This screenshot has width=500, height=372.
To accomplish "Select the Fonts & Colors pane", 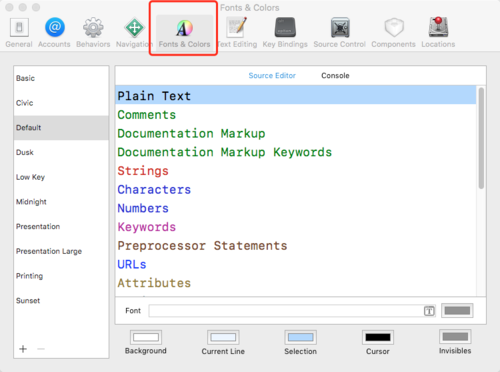I will 184,33.
